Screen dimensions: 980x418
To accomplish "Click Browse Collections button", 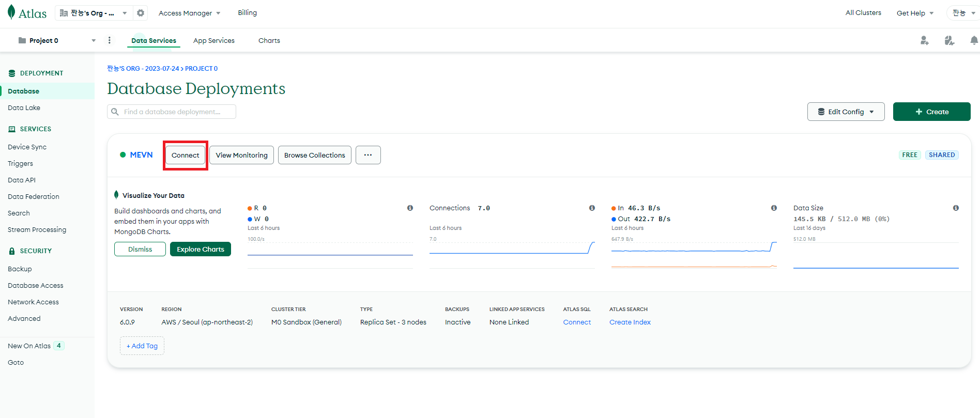I will click(314, 155).
